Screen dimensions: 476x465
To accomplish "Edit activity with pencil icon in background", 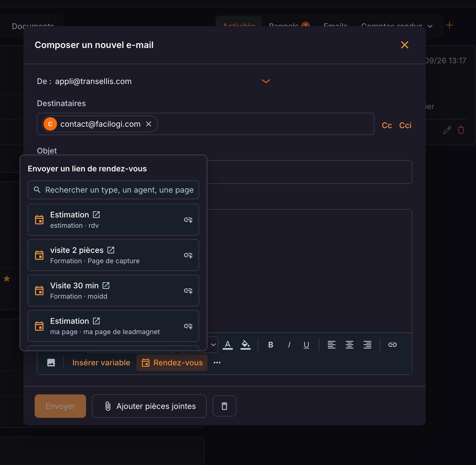I will (x=447, y=130).
